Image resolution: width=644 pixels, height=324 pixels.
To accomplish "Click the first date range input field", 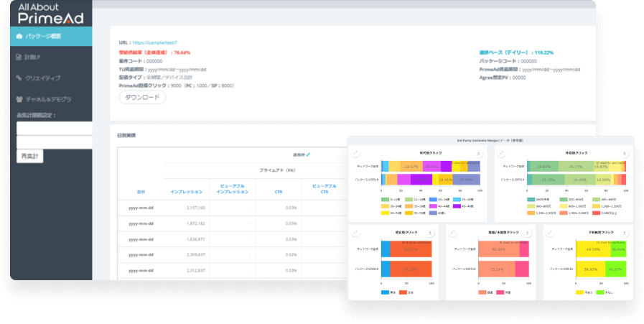I will click(55, 129).
